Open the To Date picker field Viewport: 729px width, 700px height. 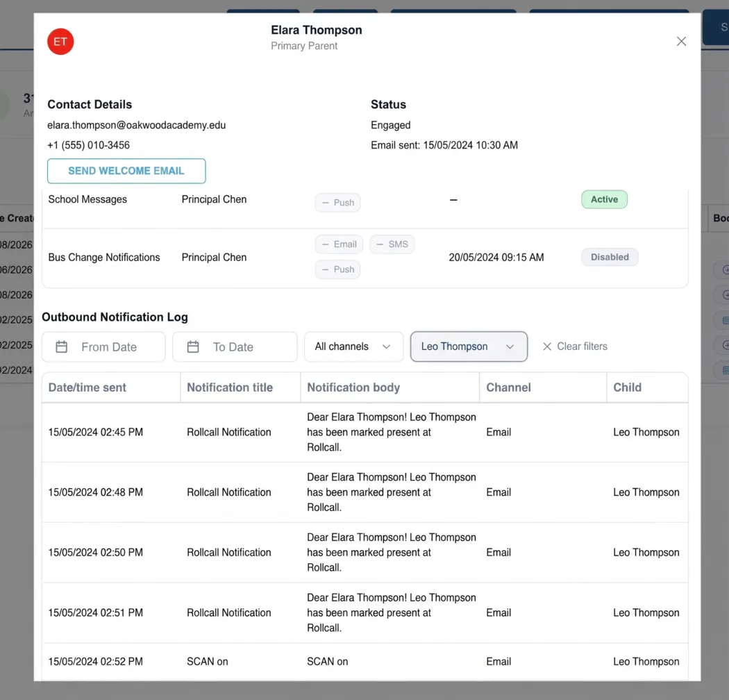[x=235, y=347]
